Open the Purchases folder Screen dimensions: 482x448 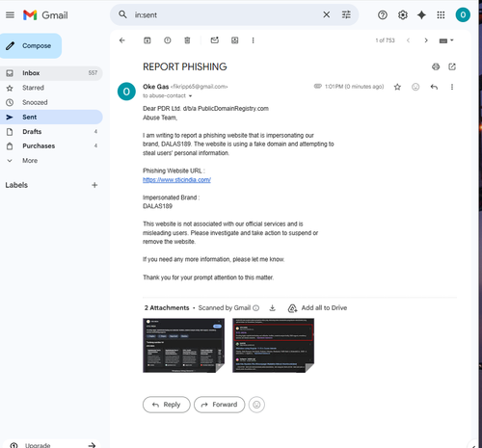(x=51, y=145)
